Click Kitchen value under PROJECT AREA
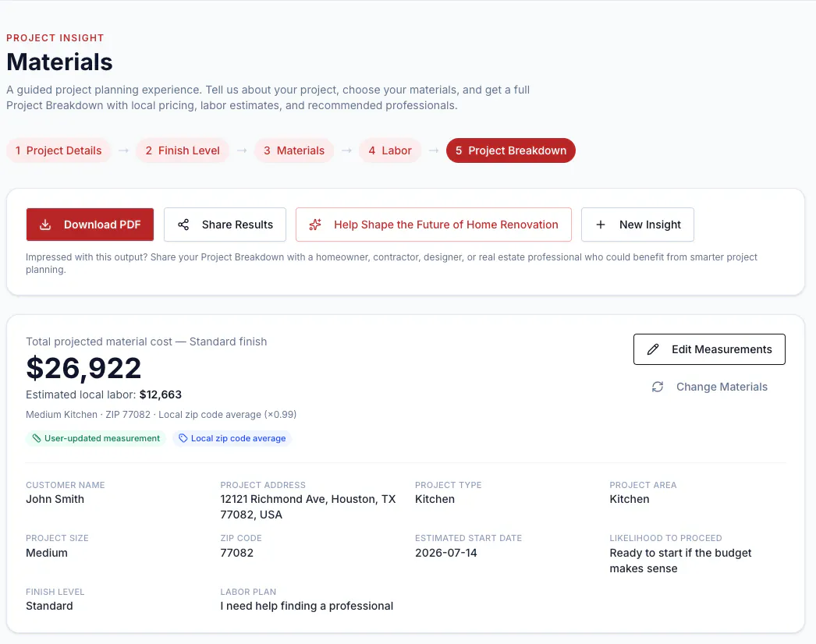This screenshot has width=816, height=644. pos(630,500)
